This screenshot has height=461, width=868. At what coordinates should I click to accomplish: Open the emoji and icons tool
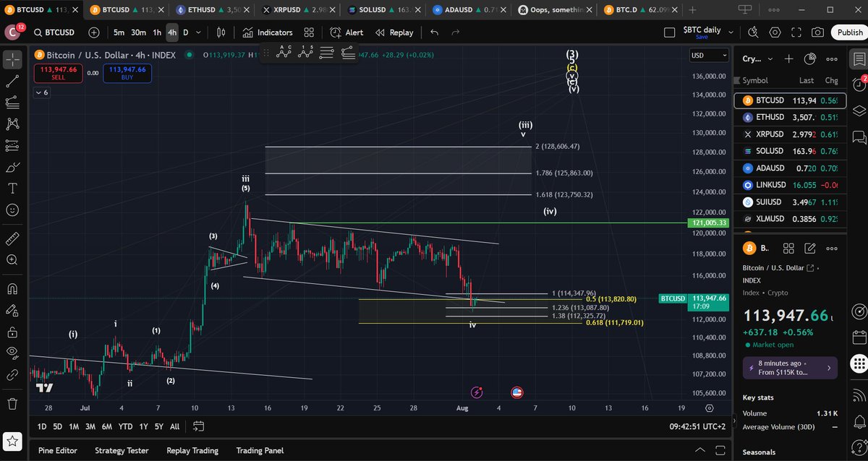(x=12, y=210)
